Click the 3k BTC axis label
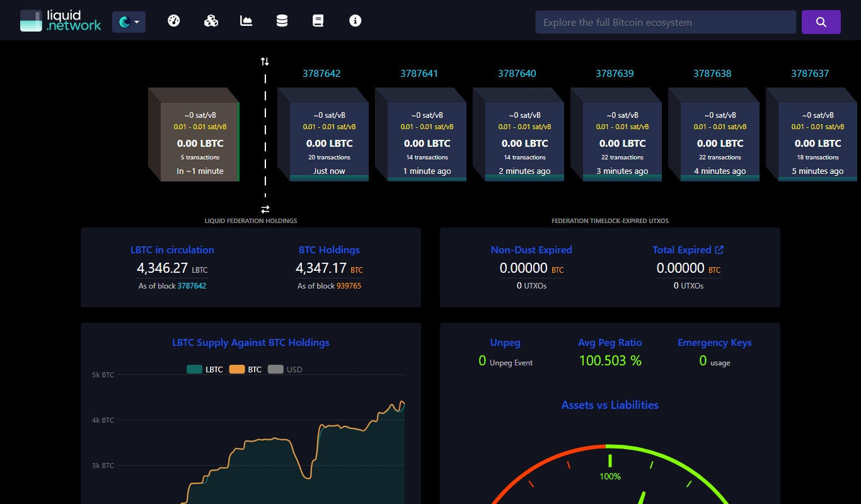The width and height of the screenshot is (861, 504). (103, 466)
